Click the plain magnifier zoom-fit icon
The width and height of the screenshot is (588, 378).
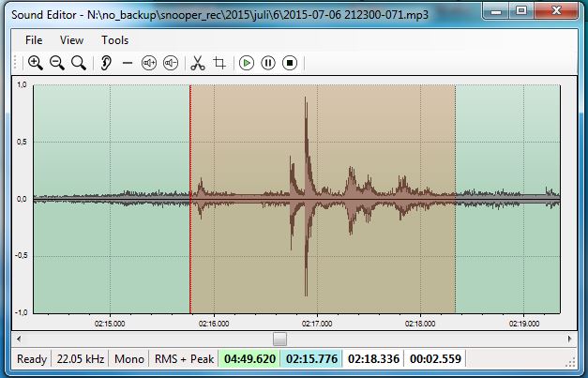79,63
